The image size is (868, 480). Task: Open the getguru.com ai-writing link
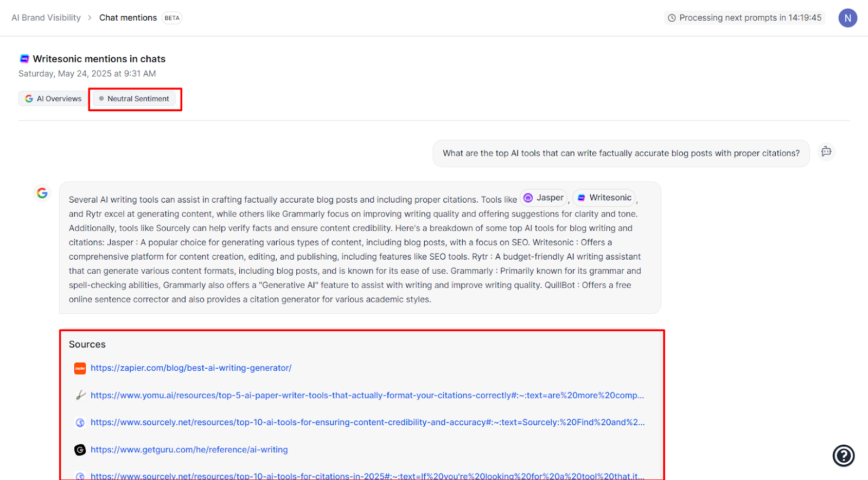pos(189,450)
